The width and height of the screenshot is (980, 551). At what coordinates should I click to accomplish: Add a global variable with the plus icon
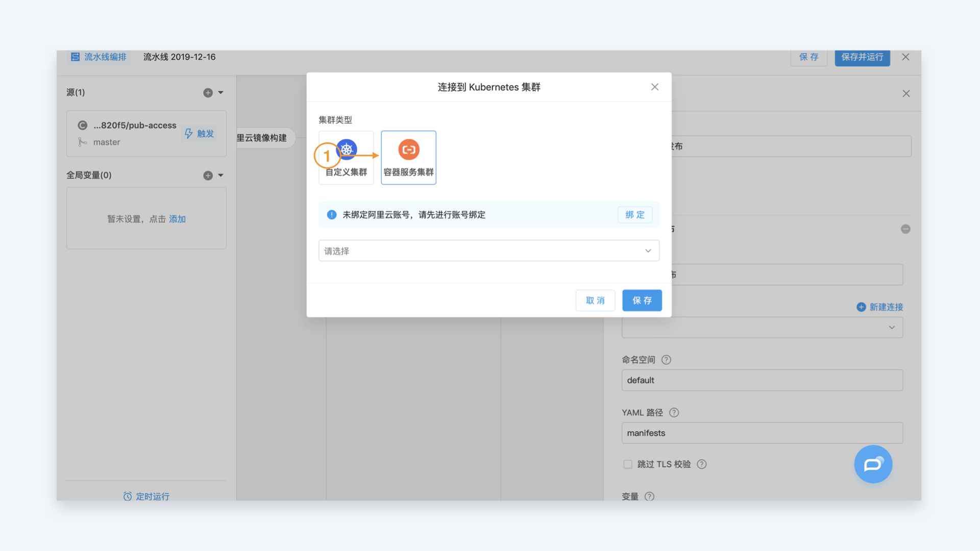point(208,176)
